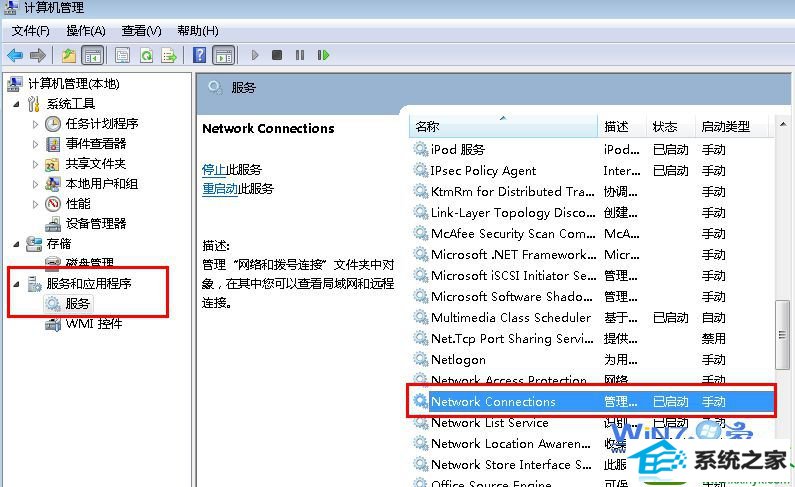Click the 重启动 this service link
The height and width of the screenshot is (487, 795).
point(220,189)
